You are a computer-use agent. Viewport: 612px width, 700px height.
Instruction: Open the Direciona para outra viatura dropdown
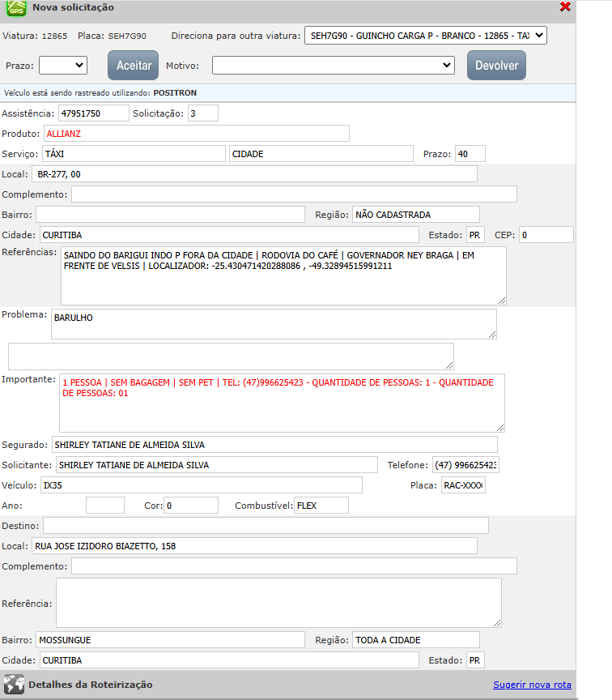[426, 36]
